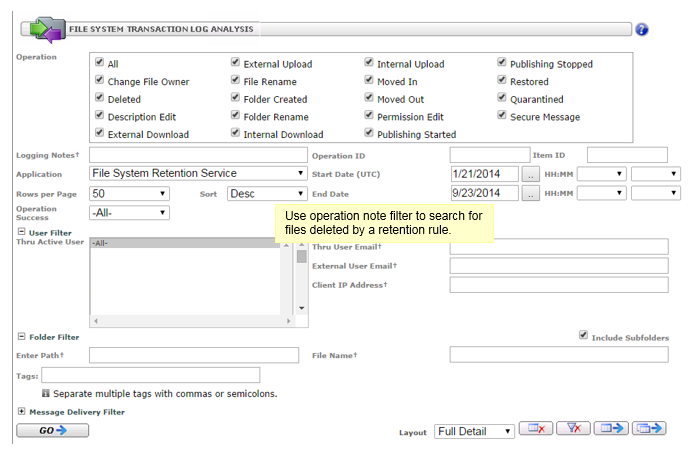Collapse the User Filter section
This screenshot has height=450, width=692.
pos(21,232)
